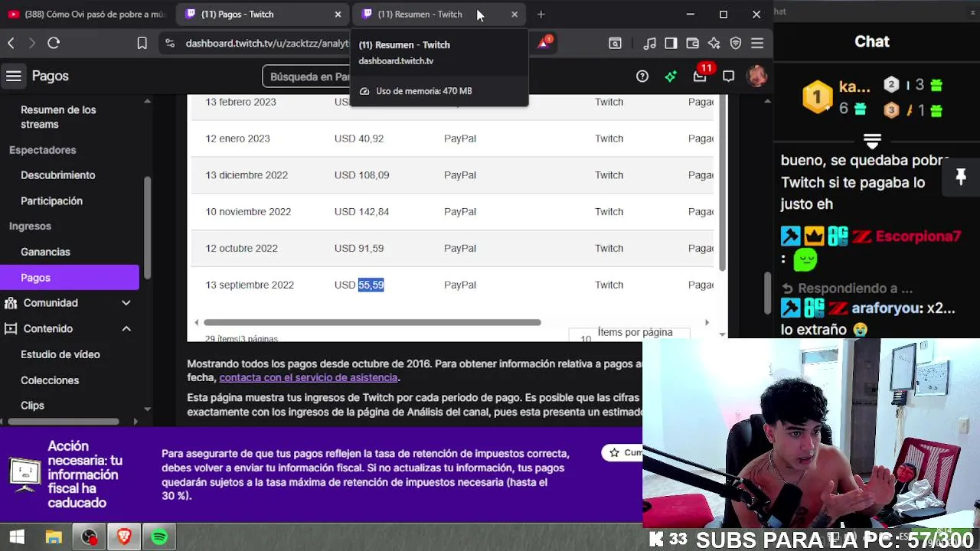Open the VPN shield icon in toolbar
The height and width of the screenshot is (551, 980).
pos(736,44)
